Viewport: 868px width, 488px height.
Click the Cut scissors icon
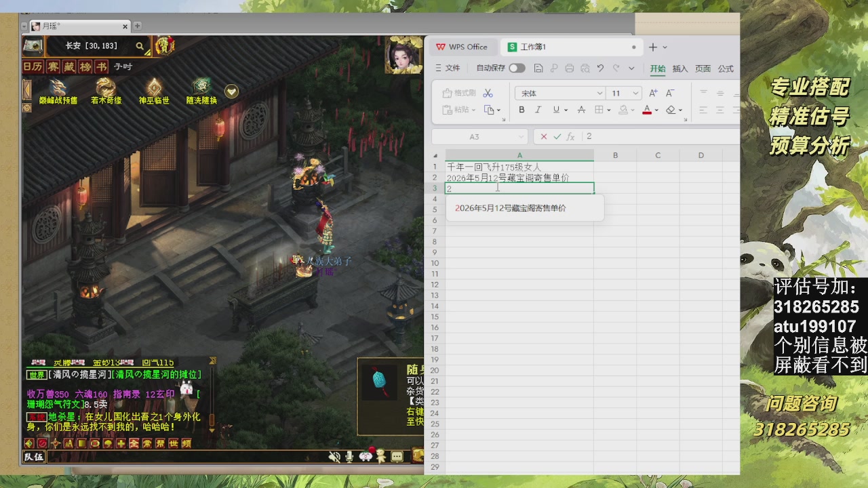(x=488, y=93)
